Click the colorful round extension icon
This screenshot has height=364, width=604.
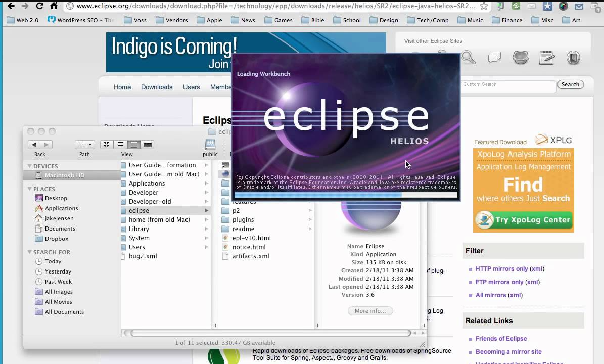tap(563, 6)
